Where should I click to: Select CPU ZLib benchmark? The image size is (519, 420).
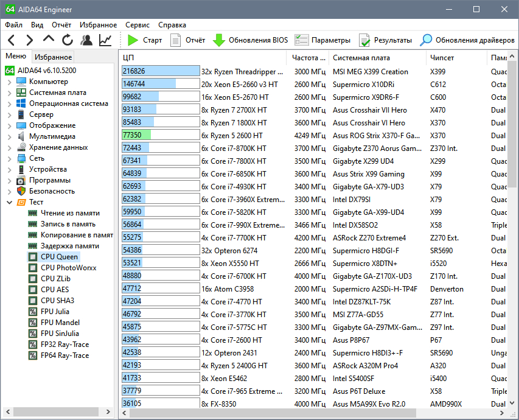(x=55, y=279)
